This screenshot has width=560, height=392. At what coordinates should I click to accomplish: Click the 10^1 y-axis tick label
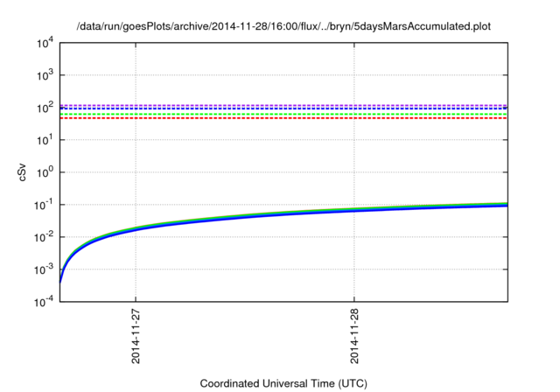[x=45, y=140]
